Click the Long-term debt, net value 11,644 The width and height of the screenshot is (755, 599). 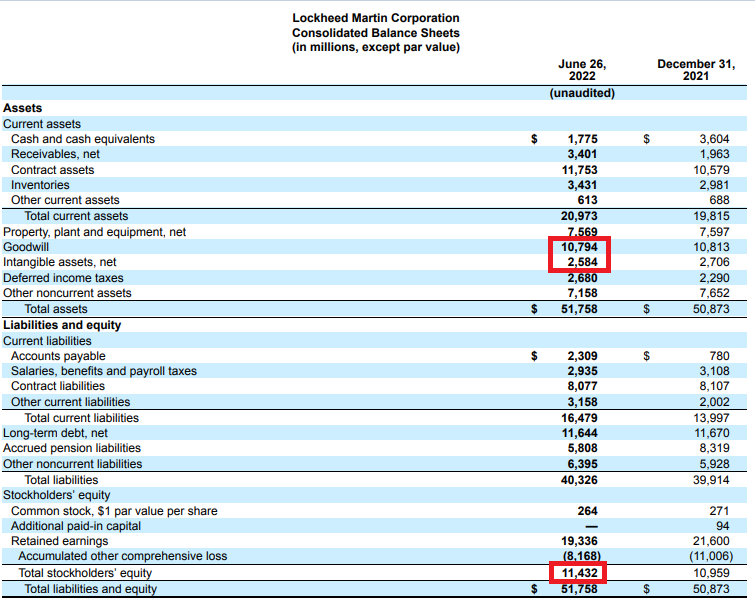pos(581,433)
